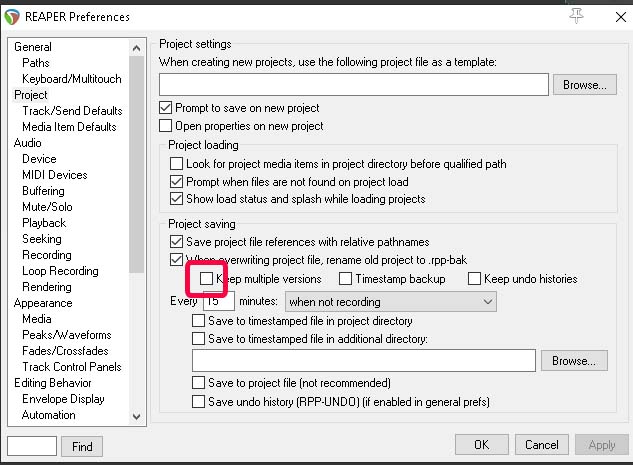Click the Find button

(x=82, y=446)
